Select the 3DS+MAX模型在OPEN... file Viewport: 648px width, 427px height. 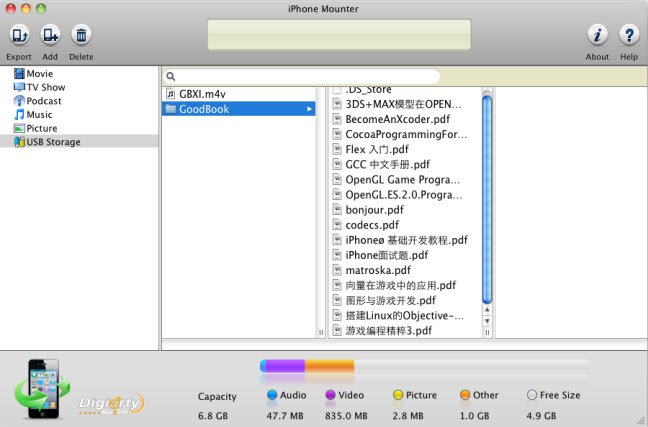coord(405,104)
